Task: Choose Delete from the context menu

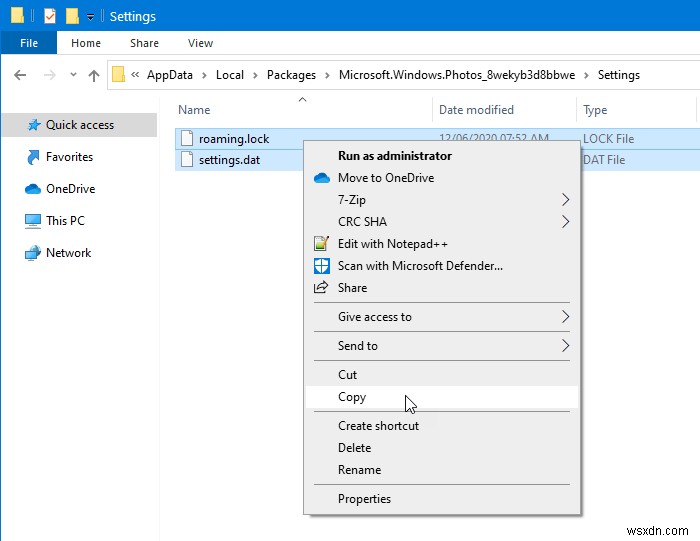Action: pos(442,448)
